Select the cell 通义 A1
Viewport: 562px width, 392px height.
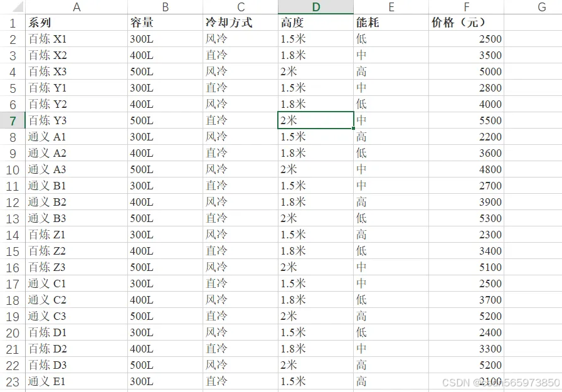77,137
